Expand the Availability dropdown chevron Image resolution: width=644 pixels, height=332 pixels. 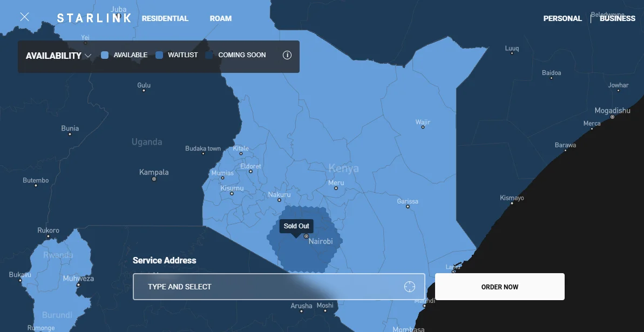pos(88,56)
